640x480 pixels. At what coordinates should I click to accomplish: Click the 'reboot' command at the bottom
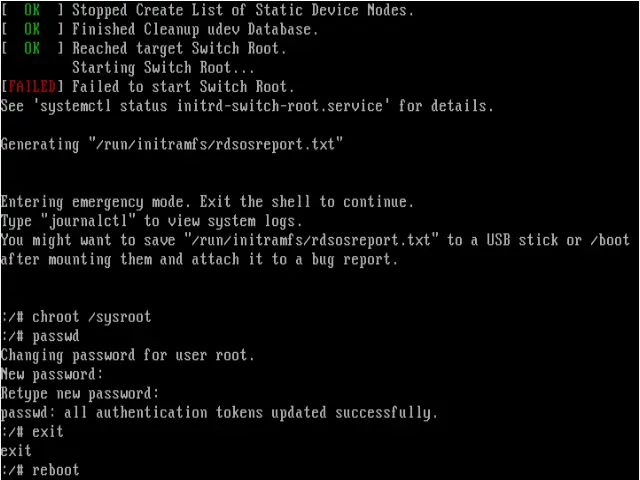pyautogui.click(x=56, y=470)
